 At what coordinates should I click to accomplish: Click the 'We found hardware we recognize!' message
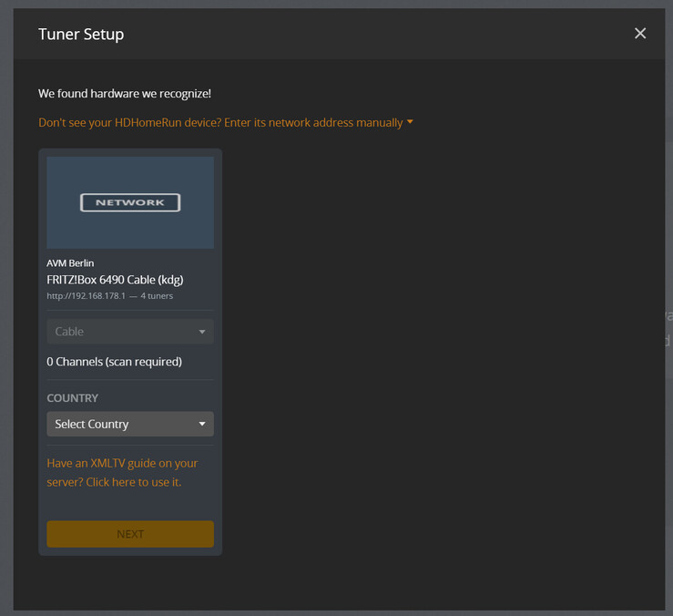(125, 94)
